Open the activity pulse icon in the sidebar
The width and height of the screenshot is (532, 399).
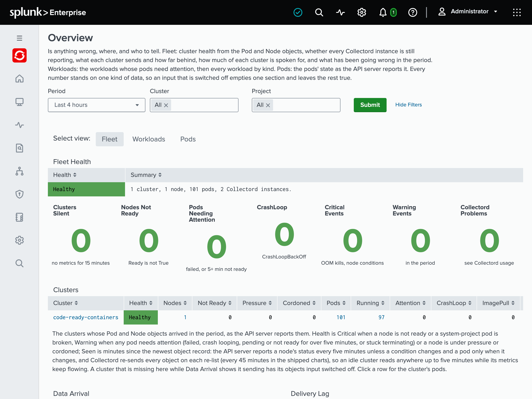point(20,125)
